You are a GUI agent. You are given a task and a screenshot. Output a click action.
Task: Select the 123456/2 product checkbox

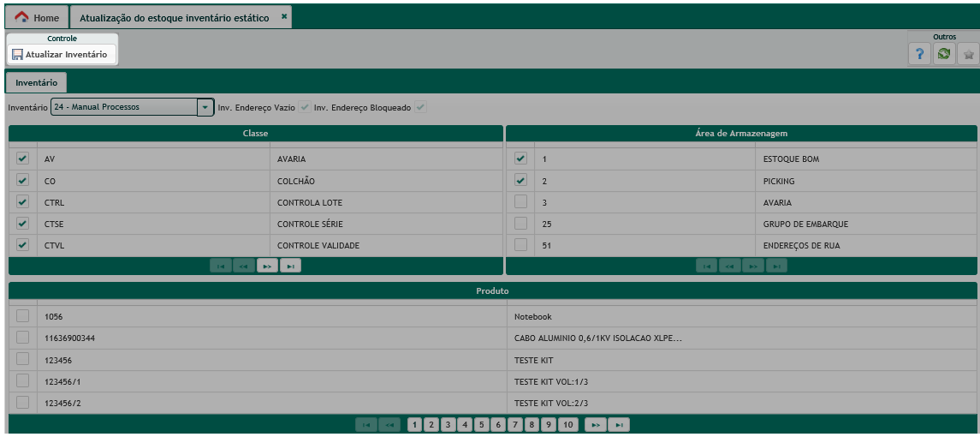click(x=22, y=403)
